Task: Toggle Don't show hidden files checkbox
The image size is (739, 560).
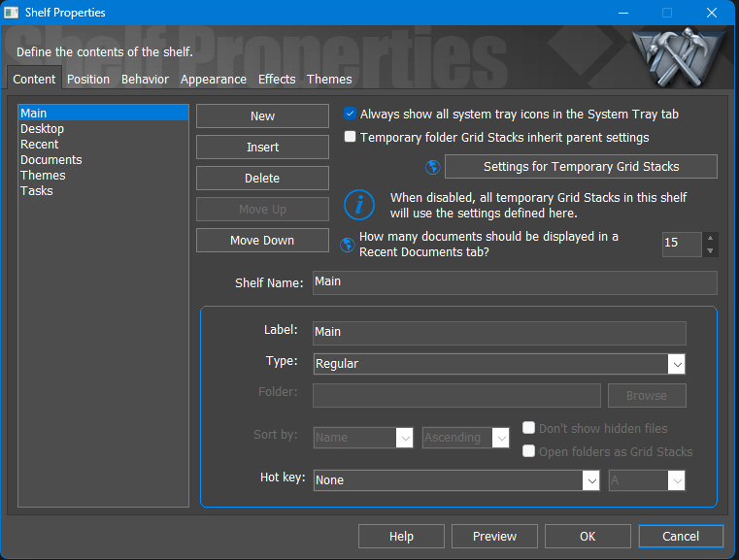Action: 529,428
